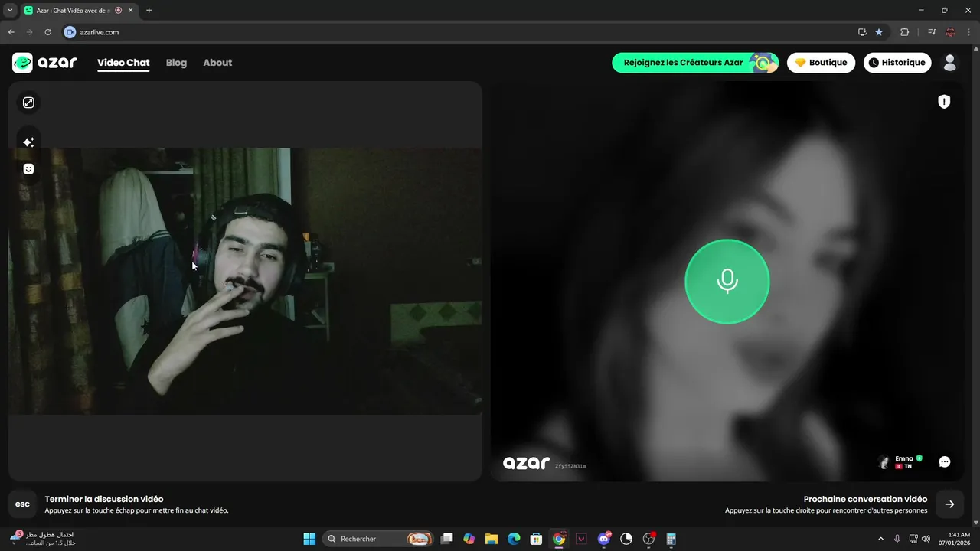Open the Boutique shop
The width and height of the screenshot is (980, 551).
tap(821, 63)
